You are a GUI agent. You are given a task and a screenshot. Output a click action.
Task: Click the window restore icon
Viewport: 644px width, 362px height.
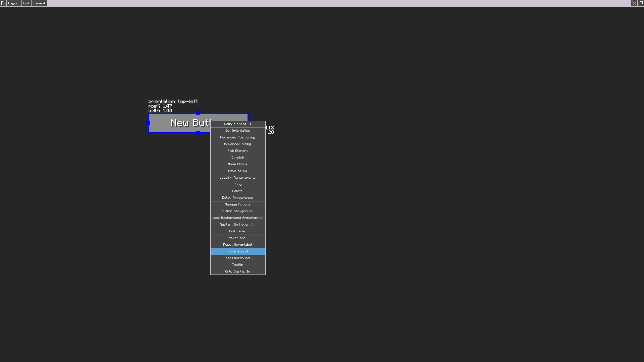click(x=641, y=3)
